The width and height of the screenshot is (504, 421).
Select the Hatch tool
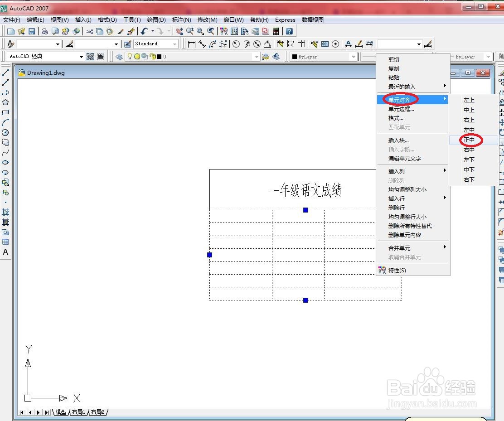(5, 212)
